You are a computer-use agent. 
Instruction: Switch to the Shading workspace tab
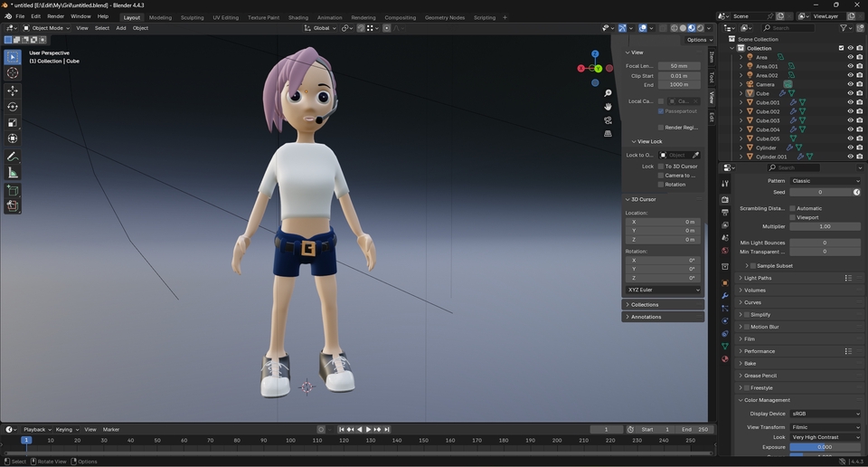297,17
